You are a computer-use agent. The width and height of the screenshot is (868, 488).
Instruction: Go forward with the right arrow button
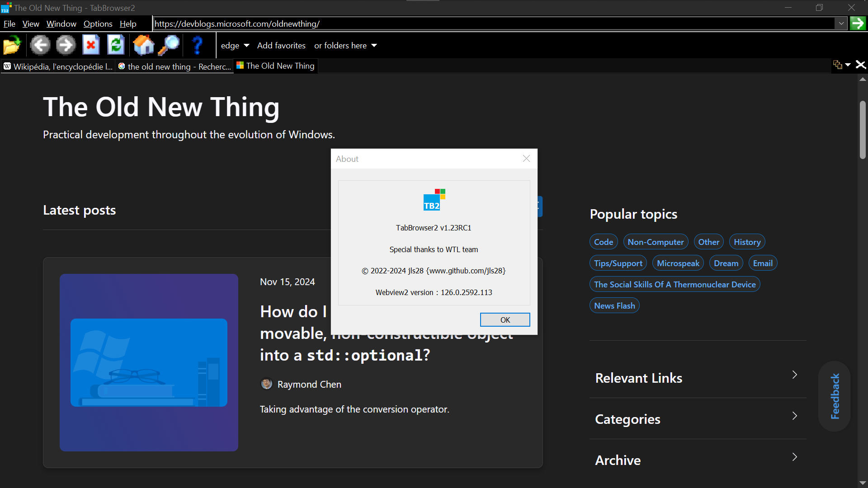[x=66, y=45]
